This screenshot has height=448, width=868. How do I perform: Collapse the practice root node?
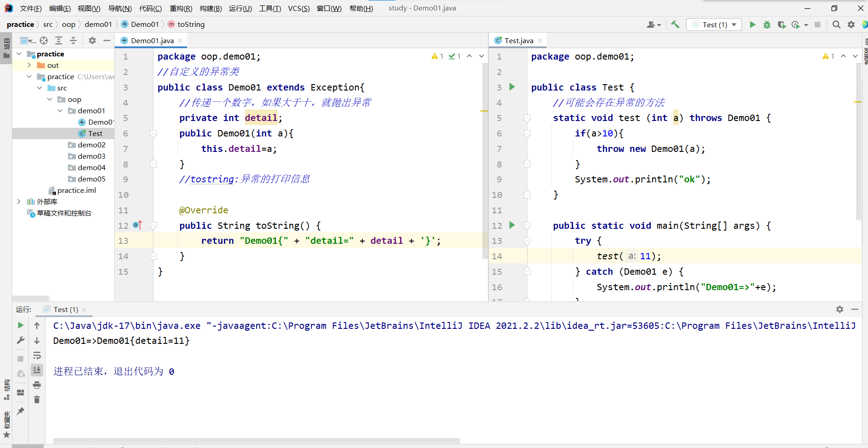pos(19,54)
